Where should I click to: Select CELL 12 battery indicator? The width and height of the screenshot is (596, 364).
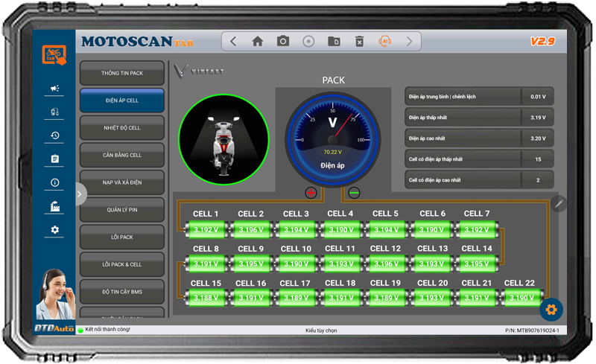coord(386,264)
